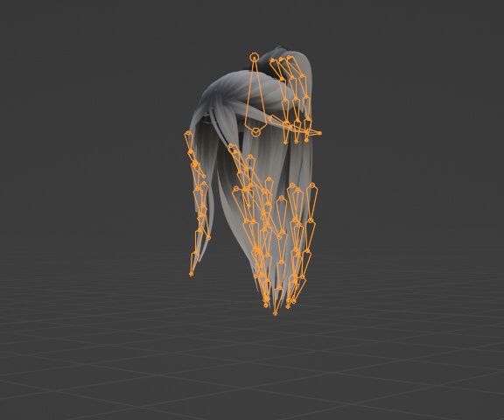Click the second bone in the rightmost ponytail chain
The width and height of the screenshot is (504, 420).
[x=309, y=235]
